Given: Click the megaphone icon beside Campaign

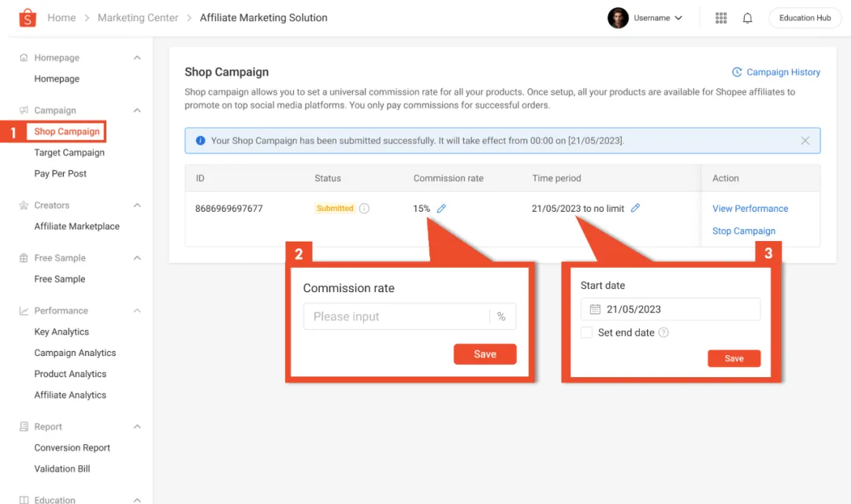Looking at the screenshot, I should [24, 110].
